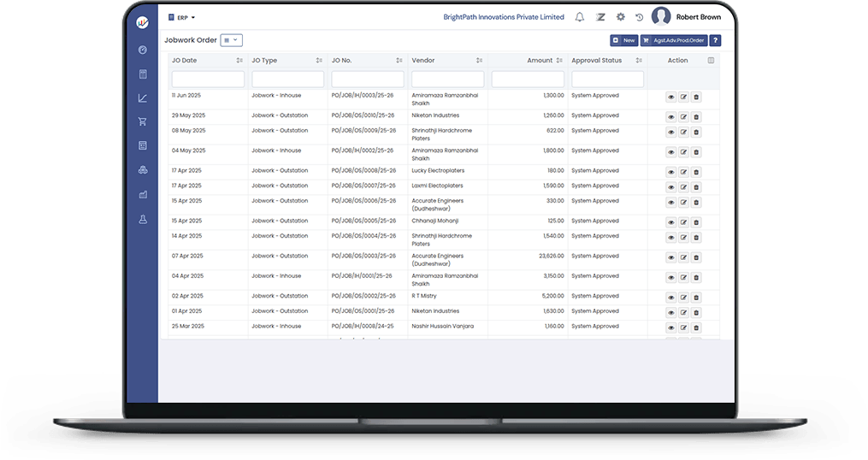Select the 23,626.00 amount cell
This screenshot has height=460, width=868.
[x=528, y=260]
